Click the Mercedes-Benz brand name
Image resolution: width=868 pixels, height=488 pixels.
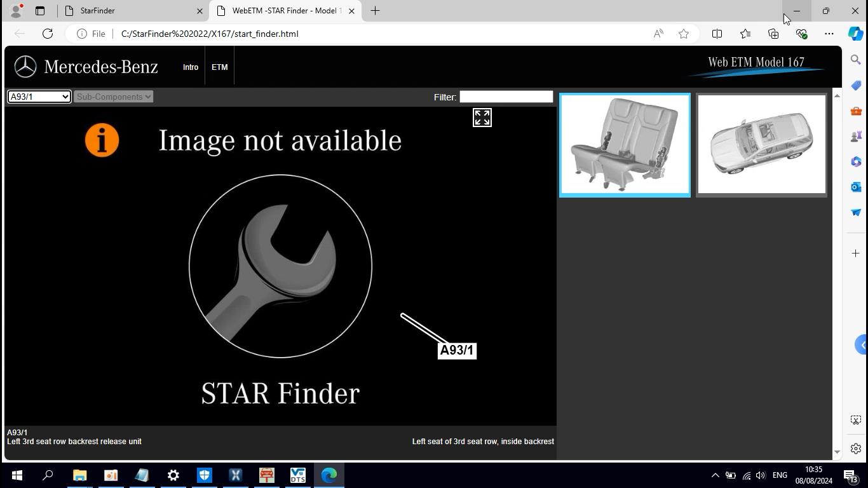tap(101, 67)
